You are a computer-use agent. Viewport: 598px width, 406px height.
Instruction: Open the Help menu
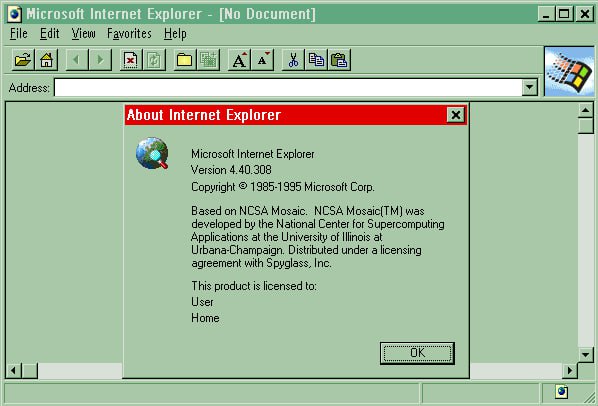(x=175, y=34)
